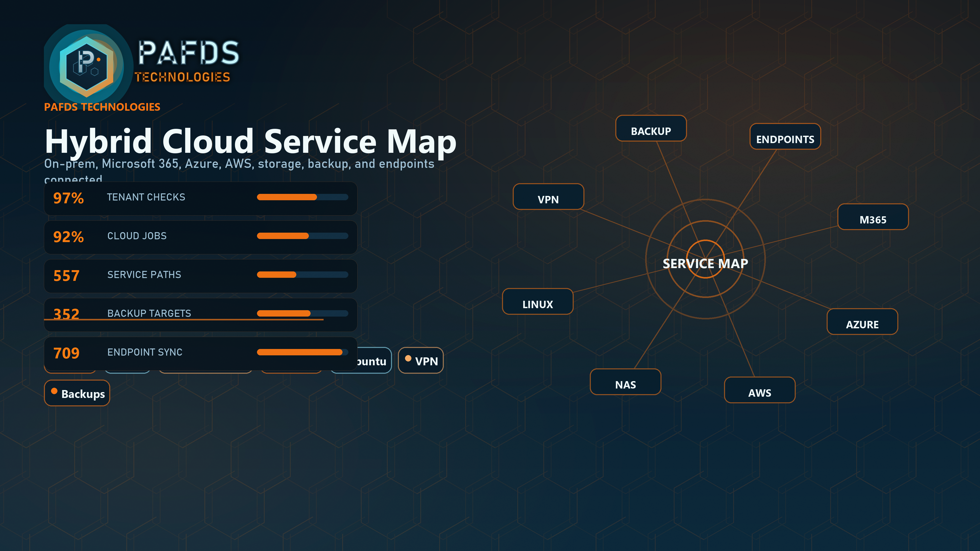Select the M365 node

point(873,217)
